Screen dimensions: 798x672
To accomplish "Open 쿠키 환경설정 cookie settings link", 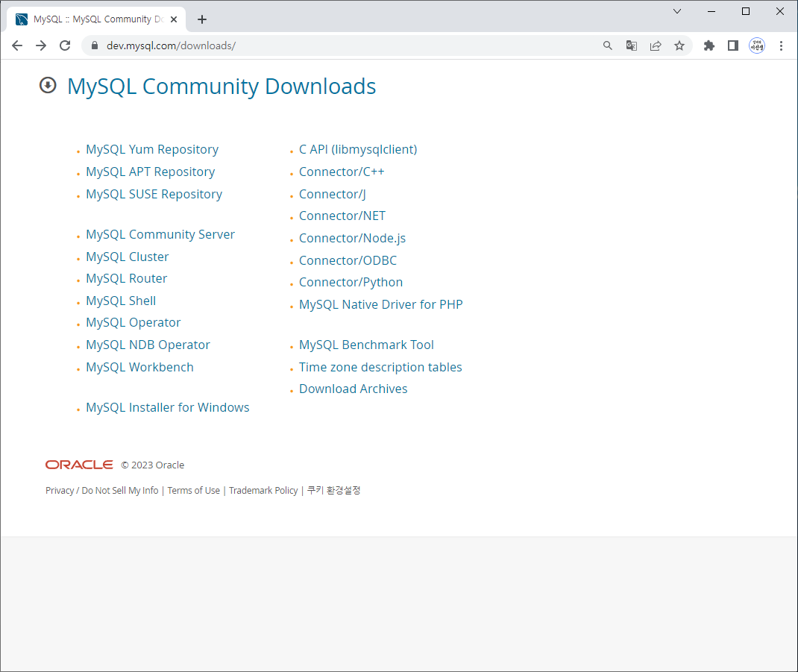I will tap(333, 490).
